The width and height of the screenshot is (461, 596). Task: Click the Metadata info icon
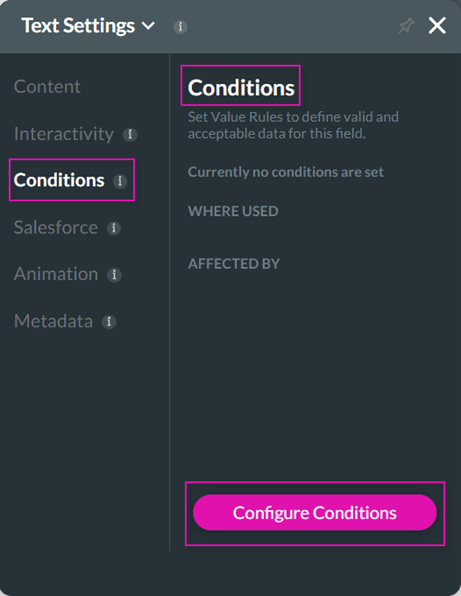click(x=109, y=322)
